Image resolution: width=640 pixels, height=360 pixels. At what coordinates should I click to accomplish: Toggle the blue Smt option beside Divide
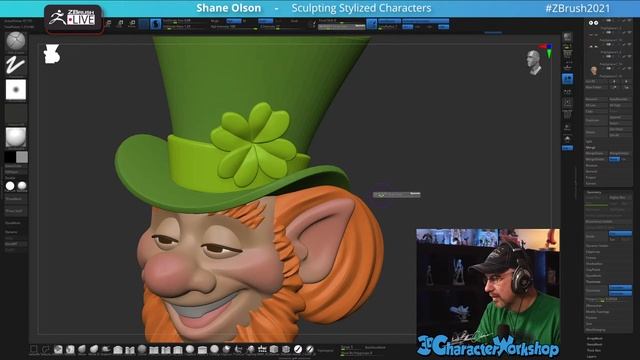(620, 233)
